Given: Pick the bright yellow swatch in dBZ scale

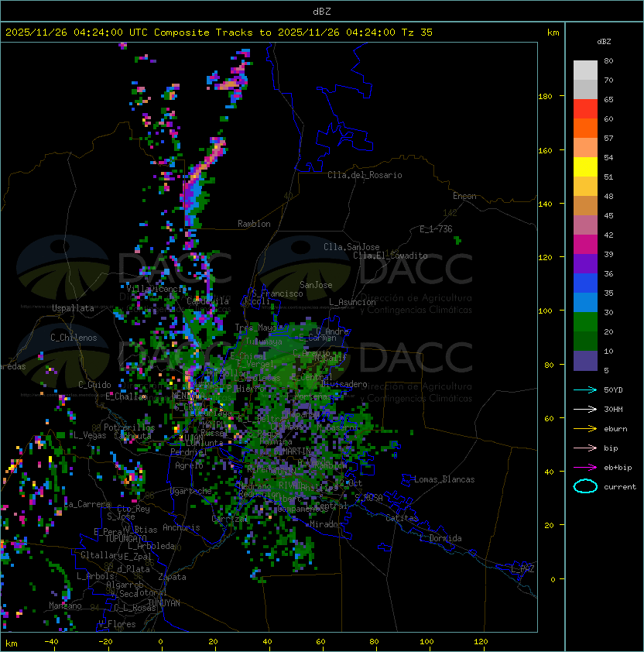Looking at the screenshot, I should click(585, 167).
